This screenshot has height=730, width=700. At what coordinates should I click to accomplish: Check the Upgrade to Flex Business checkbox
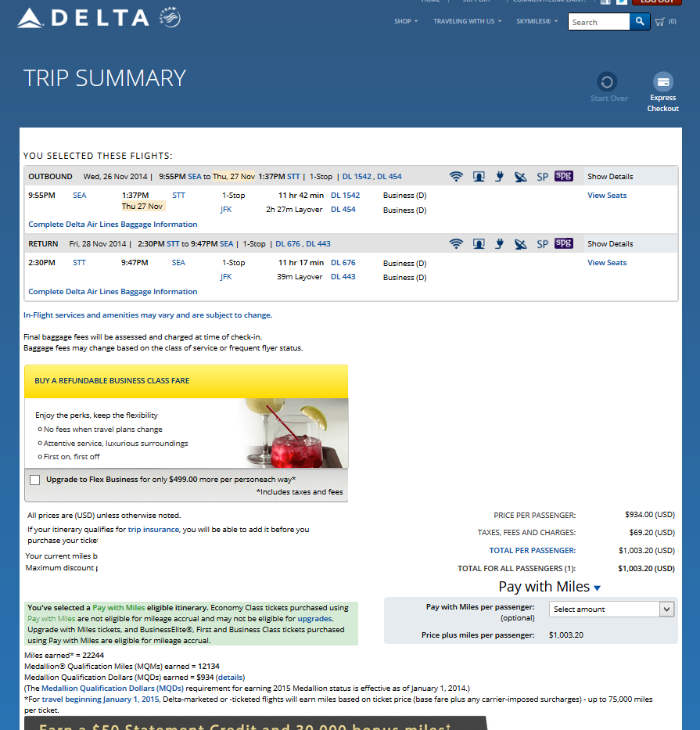click(x=34, y=480)
